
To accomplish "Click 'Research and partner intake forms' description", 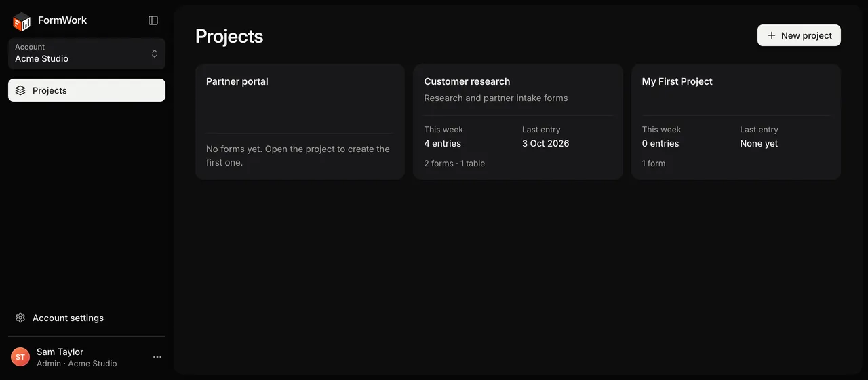I will [x=496, y=98].
